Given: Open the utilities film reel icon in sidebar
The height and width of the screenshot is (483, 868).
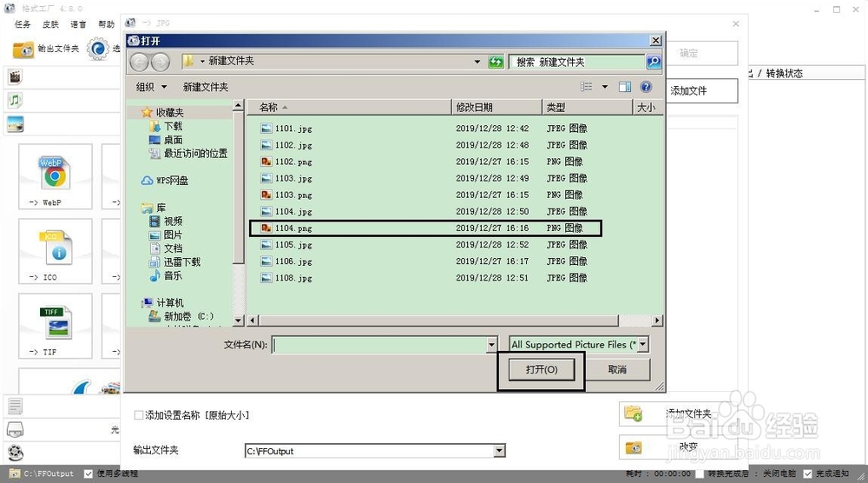Looking at the screenshot, I should pos(16,453).
